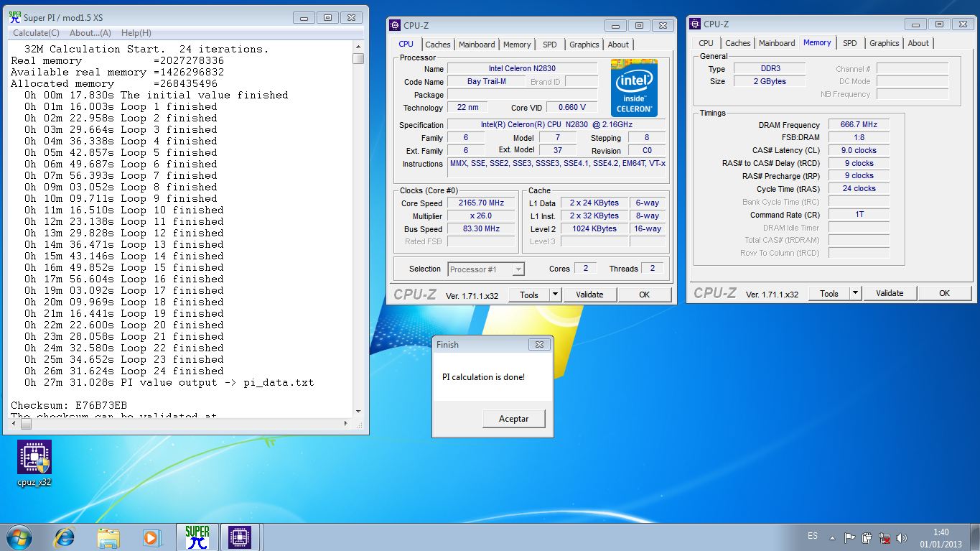Image resolution: width=980 pixels, height=551 pixels.
Task: Expand Tools dropdown arrow in Memory window
Action: (855, 293)
